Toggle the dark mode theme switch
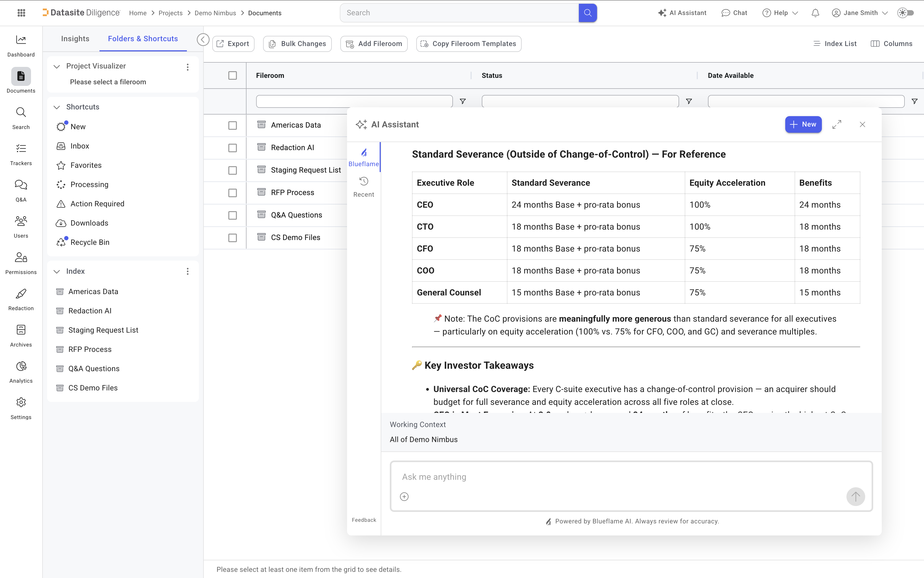The image size is (924, 578). 906,13
